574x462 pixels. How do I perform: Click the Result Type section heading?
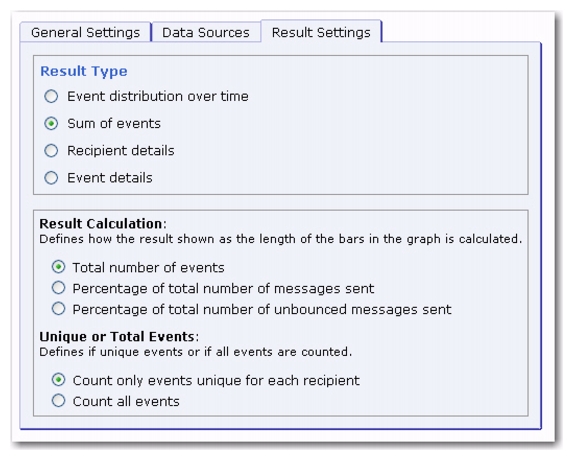coord(84,71)
